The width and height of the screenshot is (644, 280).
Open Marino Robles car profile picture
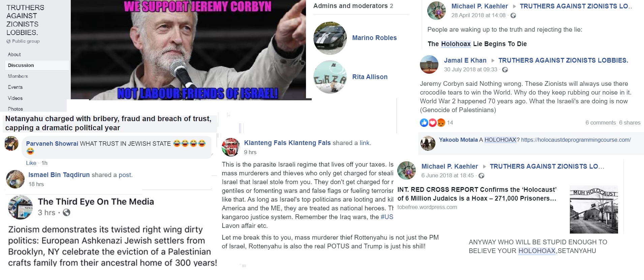coord(330,38)
